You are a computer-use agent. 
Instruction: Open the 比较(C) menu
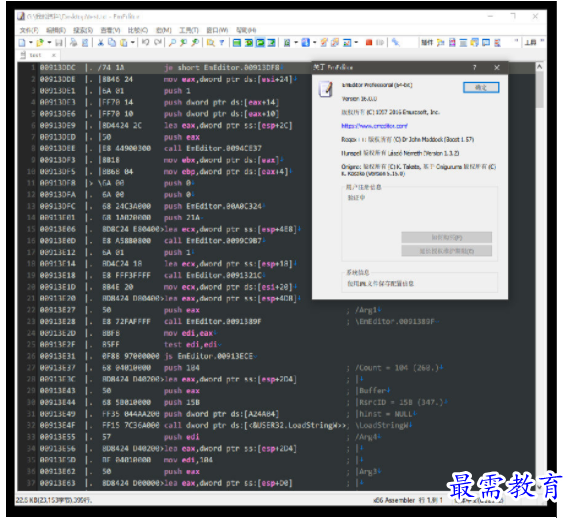138,30
